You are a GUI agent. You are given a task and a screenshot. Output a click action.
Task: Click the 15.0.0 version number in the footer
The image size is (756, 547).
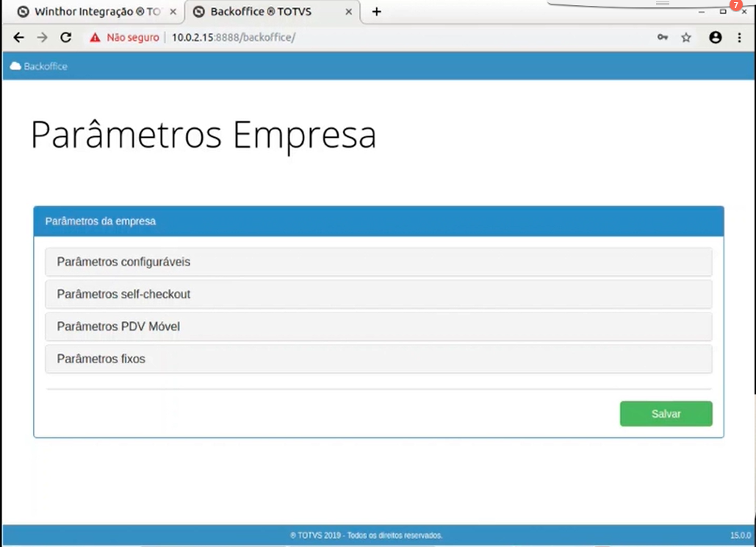[x=741, y=535]
